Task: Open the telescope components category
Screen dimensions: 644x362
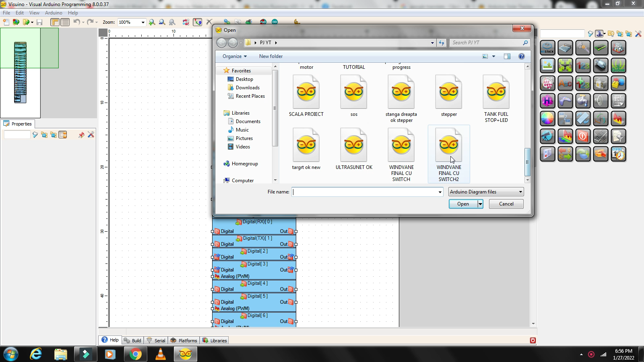Action: click(547, 137)
